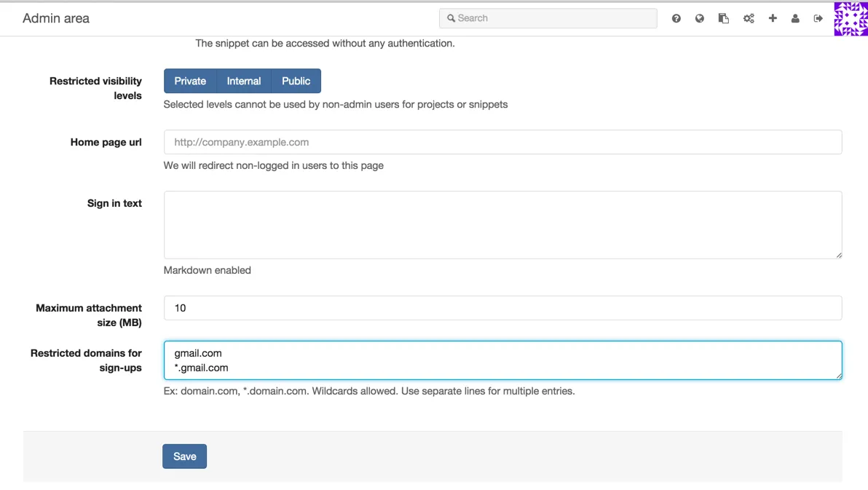This screenshot has width=868, height=490.
Task: Click the purple user avatar image
Action: (851, 18)
